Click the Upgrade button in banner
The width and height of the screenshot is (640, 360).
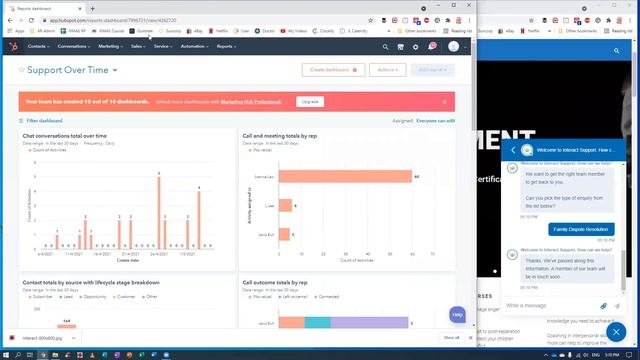point(310,102)
